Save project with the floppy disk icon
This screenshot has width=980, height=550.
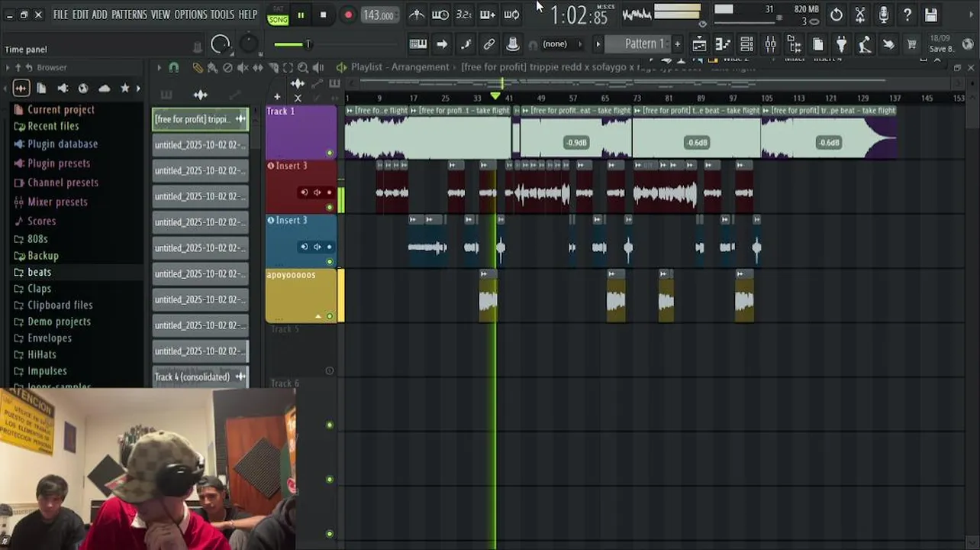[931, 15]
